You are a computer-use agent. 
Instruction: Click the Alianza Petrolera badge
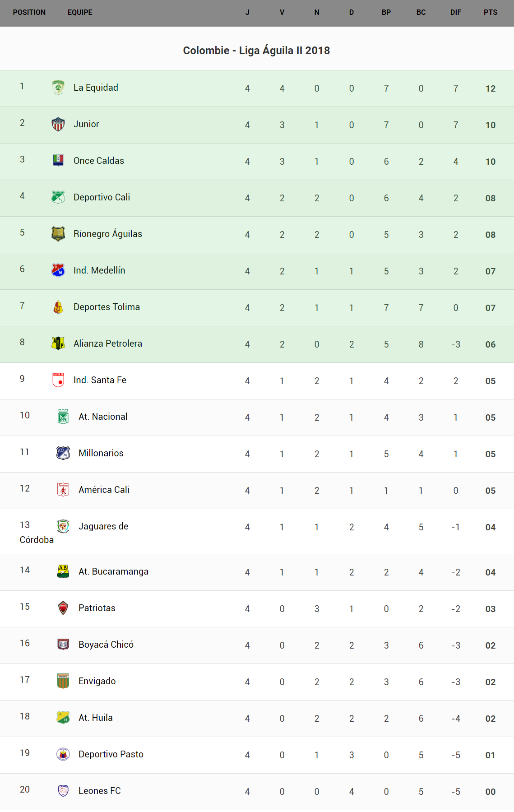(58, 343)
